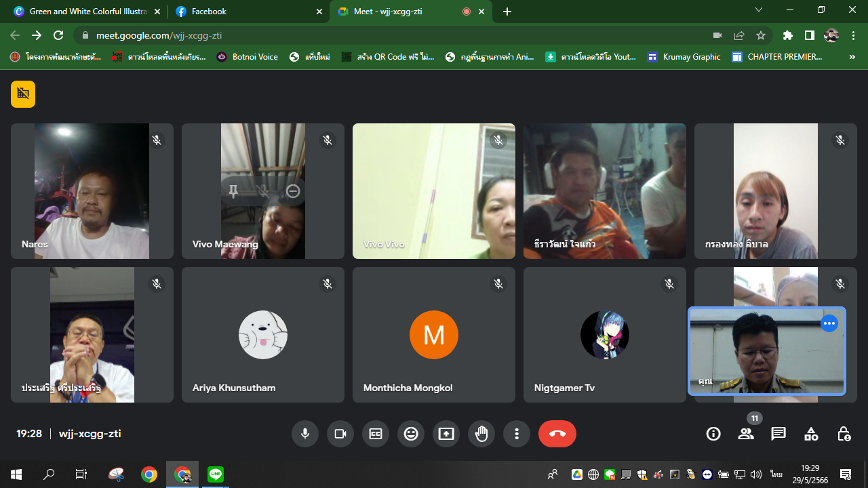Switch to the Facebook tab

[248, 12]
